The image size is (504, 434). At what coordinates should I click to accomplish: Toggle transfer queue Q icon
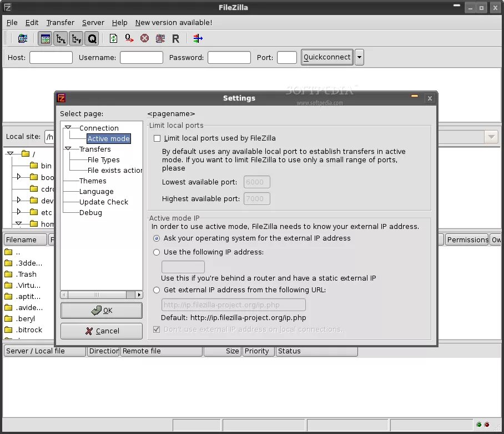point(92,39)
